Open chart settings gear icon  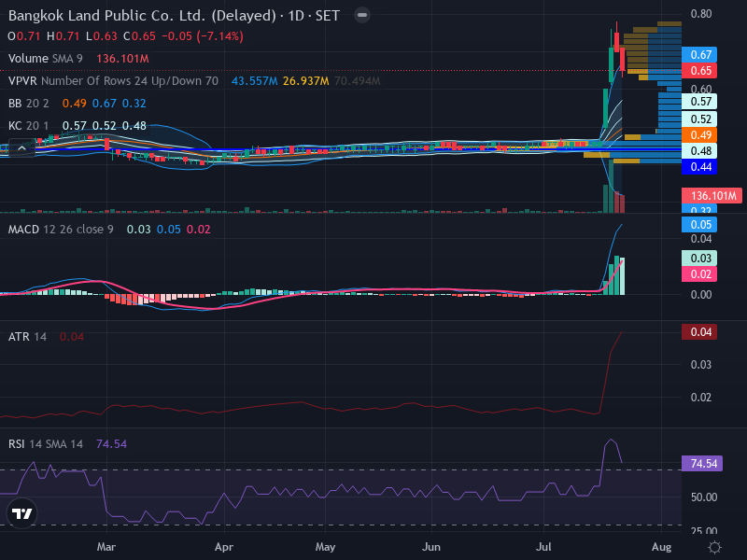[714, 547]
